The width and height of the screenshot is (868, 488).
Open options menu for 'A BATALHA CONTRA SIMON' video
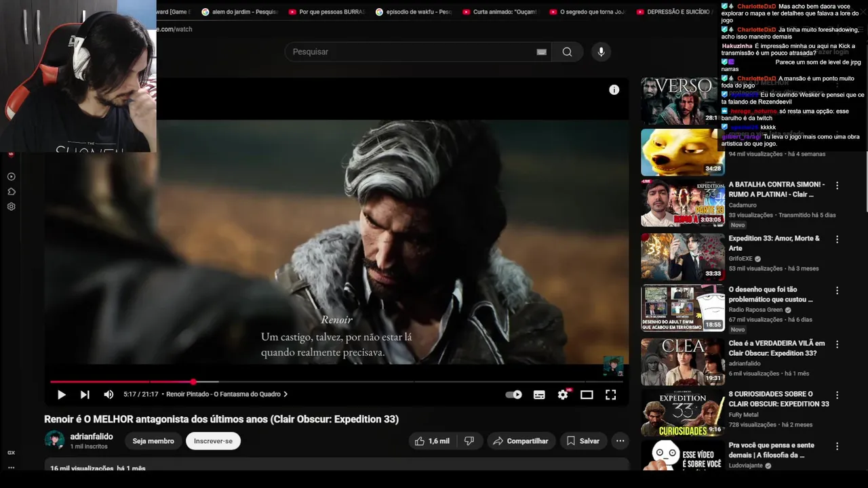click(x=837, y=186)
